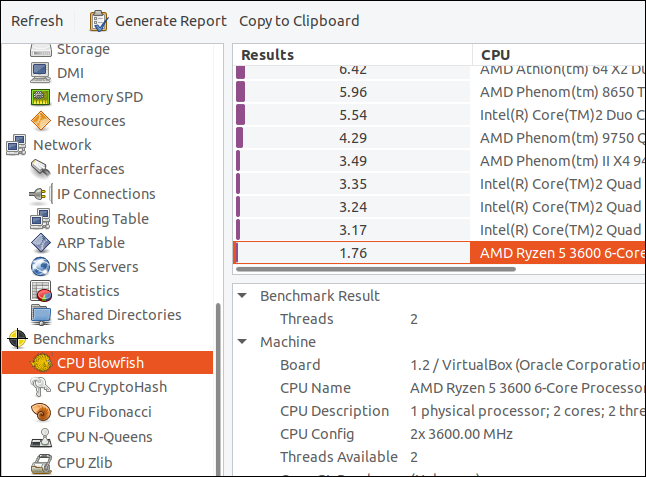Click the Generate Report clipboard icon

click(x=99, y=21)
